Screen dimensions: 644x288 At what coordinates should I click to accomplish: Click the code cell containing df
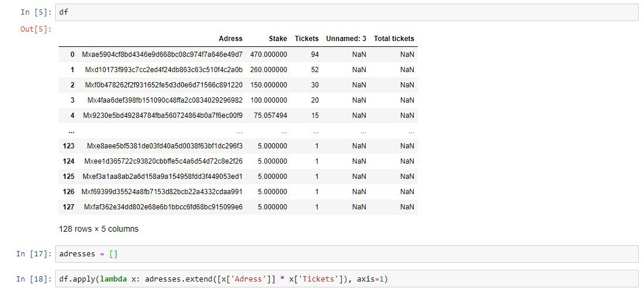tap(347, 12)
